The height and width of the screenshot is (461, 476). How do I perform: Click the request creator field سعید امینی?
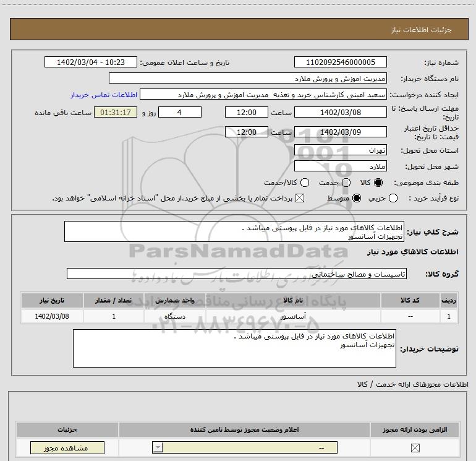pyautogui.click(x=263, y=95)
